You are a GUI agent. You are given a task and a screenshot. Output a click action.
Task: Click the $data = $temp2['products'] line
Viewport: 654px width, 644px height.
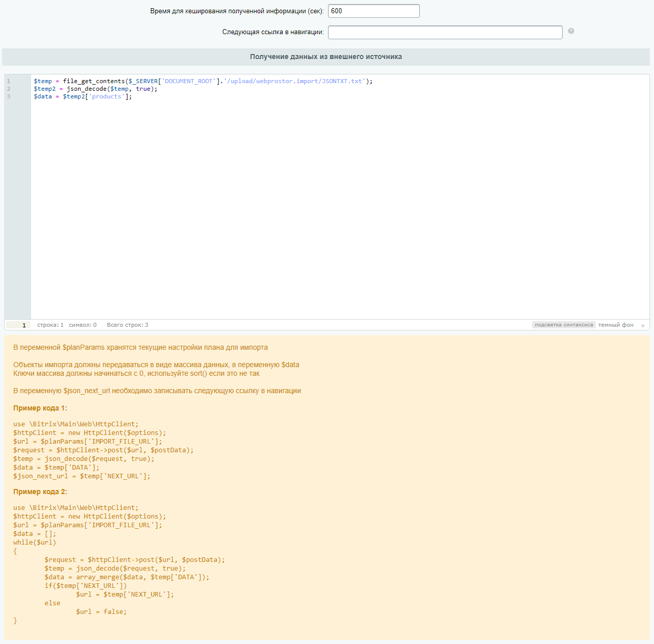coord(83,96)
